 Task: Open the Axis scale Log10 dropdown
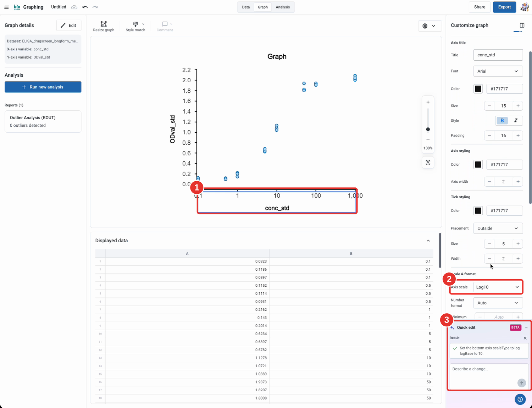pyautogui.click(x=498, y=287)
